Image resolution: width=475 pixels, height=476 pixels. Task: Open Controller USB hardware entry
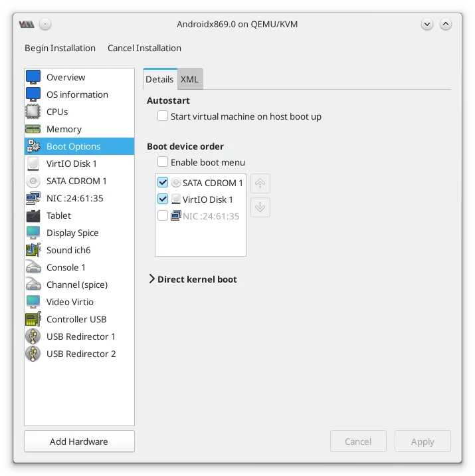(79, 319)
